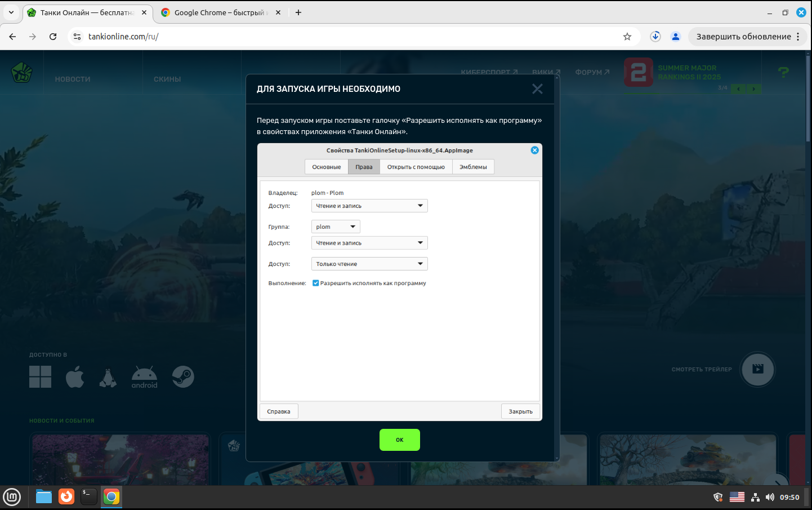The height and width of the screenshot is (510, 812).
Task: Open the ВИКИ external link
Action: click(546, 72)
